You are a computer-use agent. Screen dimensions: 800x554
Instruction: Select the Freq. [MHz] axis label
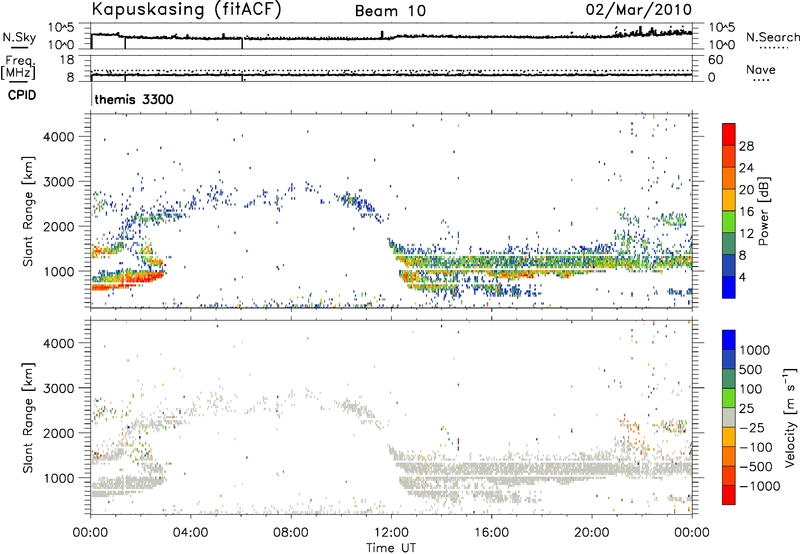tap(18, 67)
